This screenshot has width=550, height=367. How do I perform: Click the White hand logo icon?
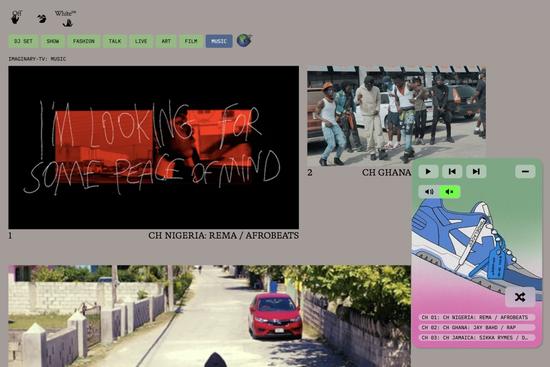click(66, 18)
